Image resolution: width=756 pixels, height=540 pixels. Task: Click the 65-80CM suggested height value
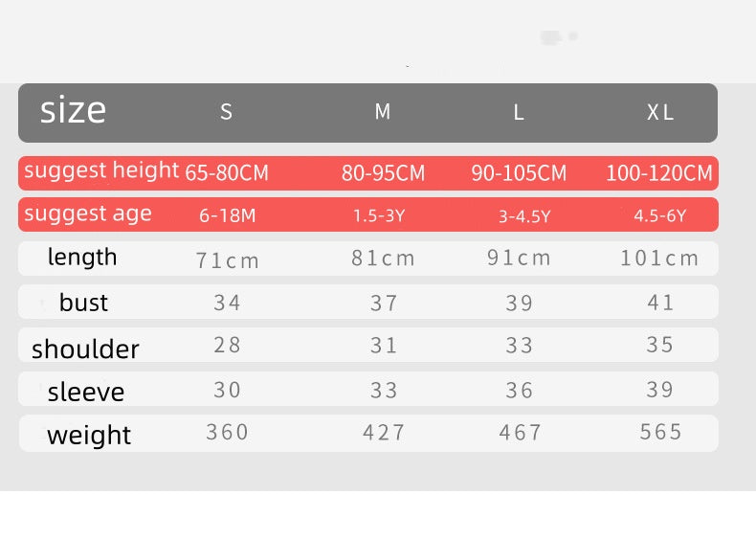pyautogui.click(x=227, y=173)
